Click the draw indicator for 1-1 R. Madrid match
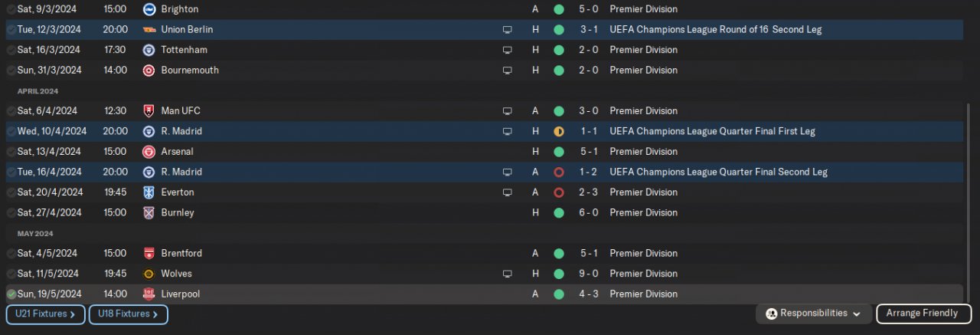 [559, 131]
